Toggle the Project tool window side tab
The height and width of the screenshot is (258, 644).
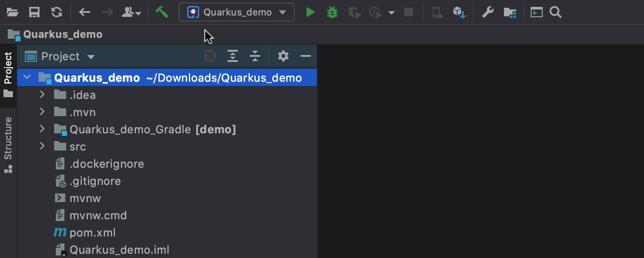(x=8, y=76)
